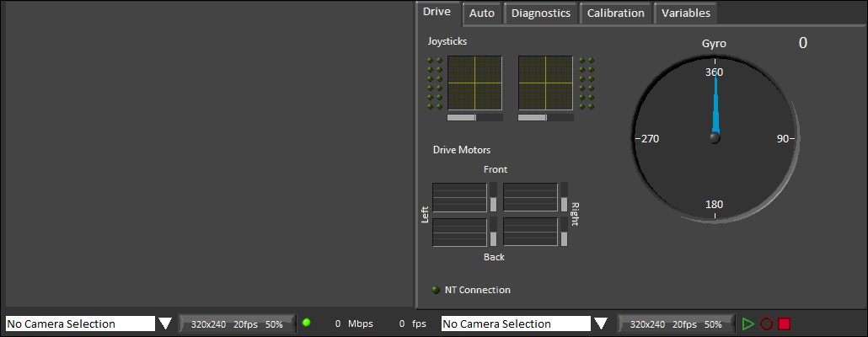The image size is (868, 337).
Task: Click the 360 mark on gyro dial
Action: (714, 72)
